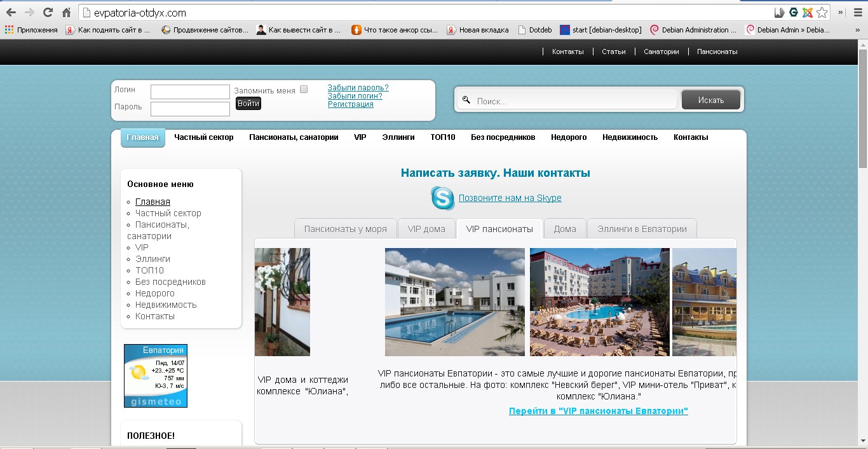
Task: Focus the Пароль input field
Action: [190, 109]
